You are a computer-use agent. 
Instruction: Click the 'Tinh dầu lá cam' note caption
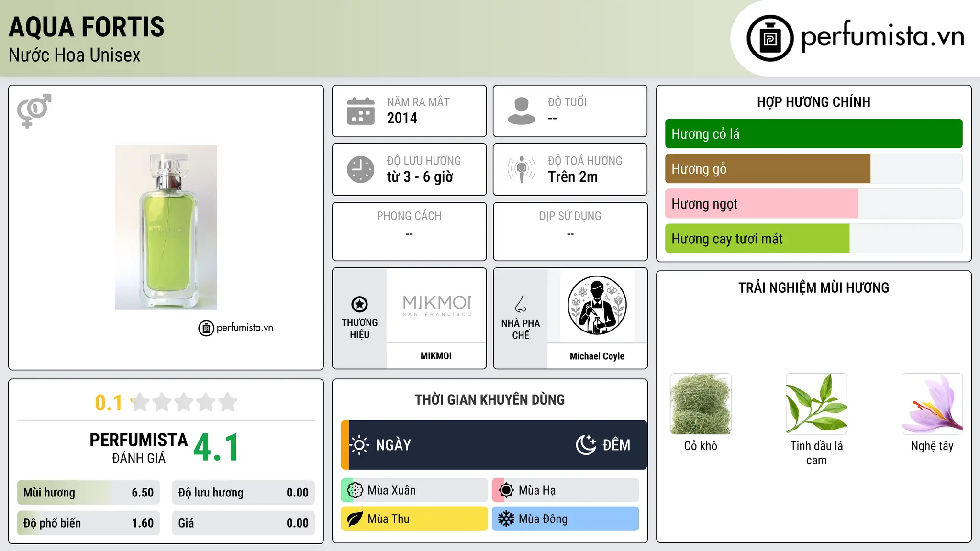[816, 453]
